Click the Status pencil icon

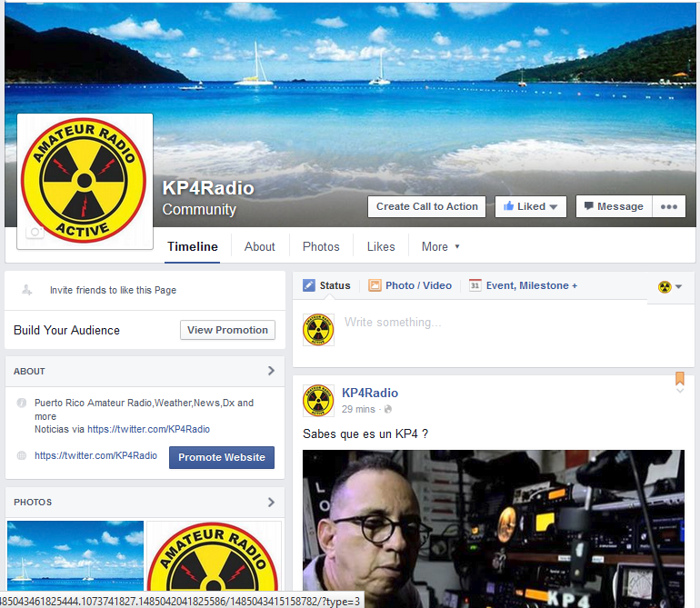coord(309,285)
